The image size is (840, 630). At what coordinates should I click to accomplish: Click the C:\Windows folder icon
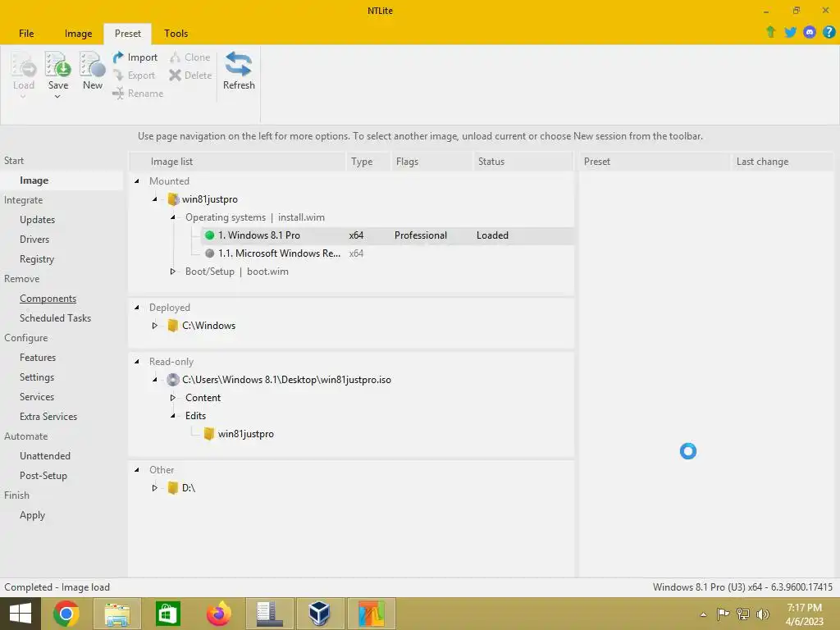point(172,326)
